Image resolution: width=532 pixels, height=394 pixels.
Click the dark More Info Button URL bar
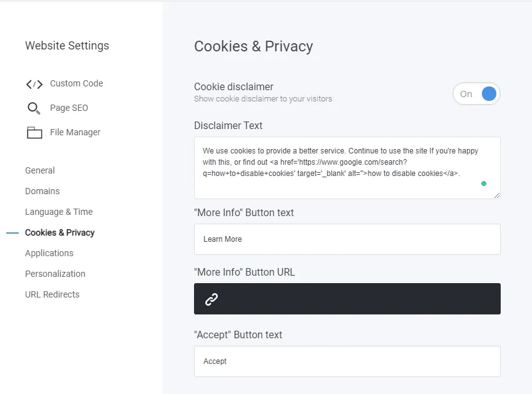pos(347,299)
